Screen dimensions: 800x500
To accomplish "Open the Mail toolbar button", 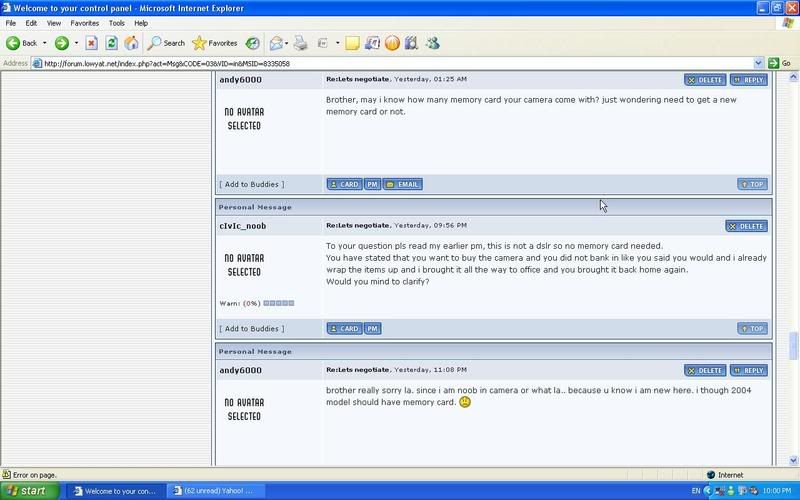I will point(276,43).
